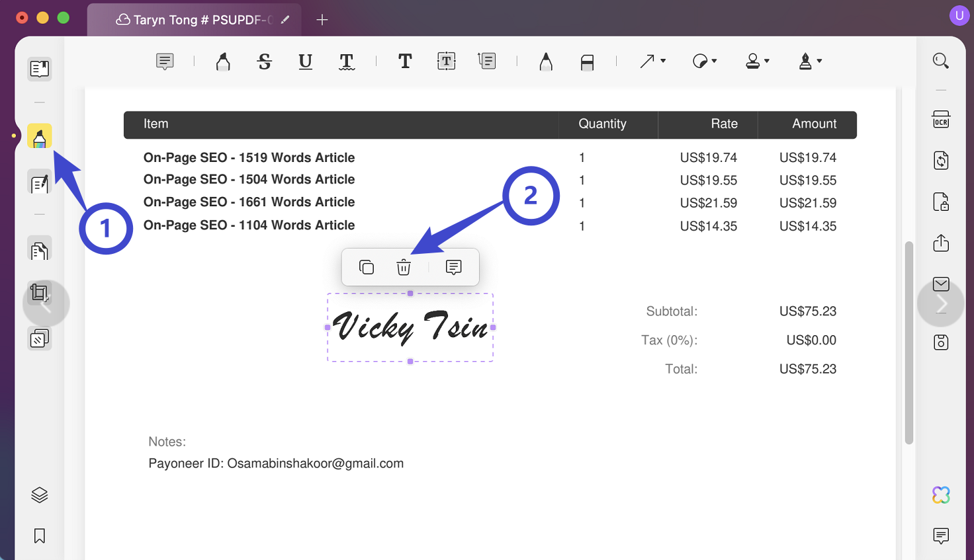Launch the AI assistant
Viewport: 974px width, 560px height.
tap(940, 494)
